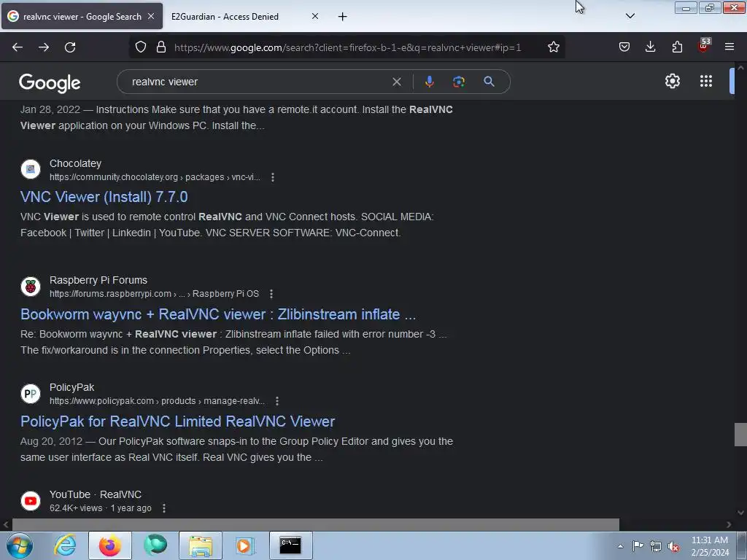Open the Raspberry Pi Forums favicon
Viewport: 747px width, 560px height.
[31, 286]
